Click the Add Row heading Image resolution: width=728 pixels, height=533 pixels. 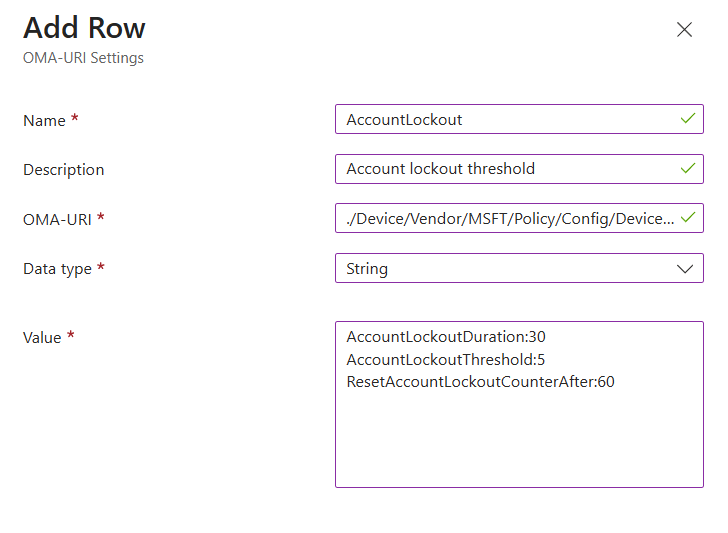(84, 27)
